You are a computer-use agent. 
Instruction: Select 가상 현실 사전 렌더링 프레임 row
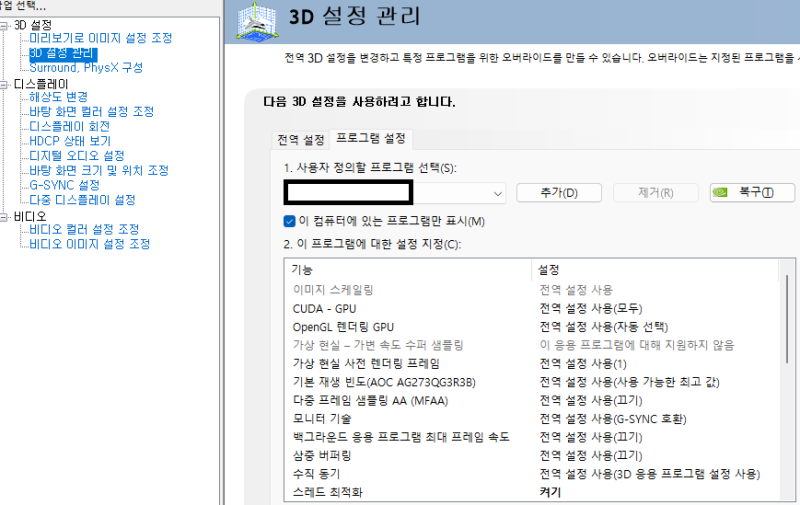tap(532, 364)
